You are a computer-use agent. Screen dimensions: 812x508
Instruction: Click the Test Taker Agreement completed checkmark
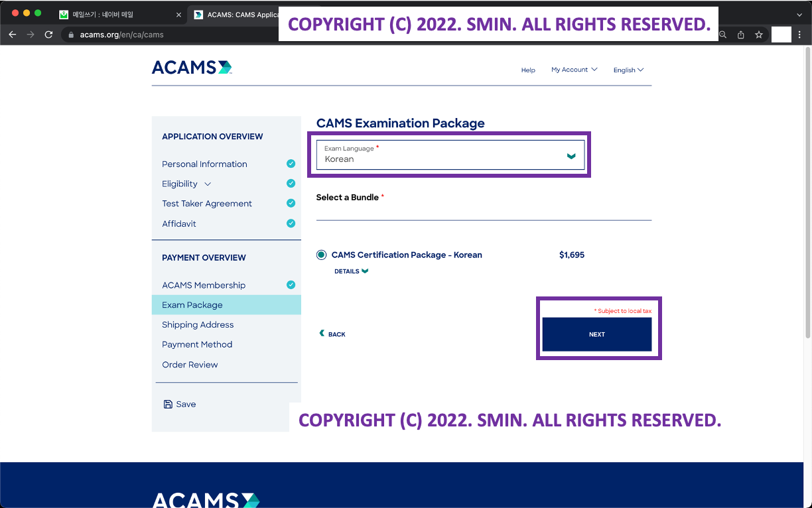(x=291, y=204)
